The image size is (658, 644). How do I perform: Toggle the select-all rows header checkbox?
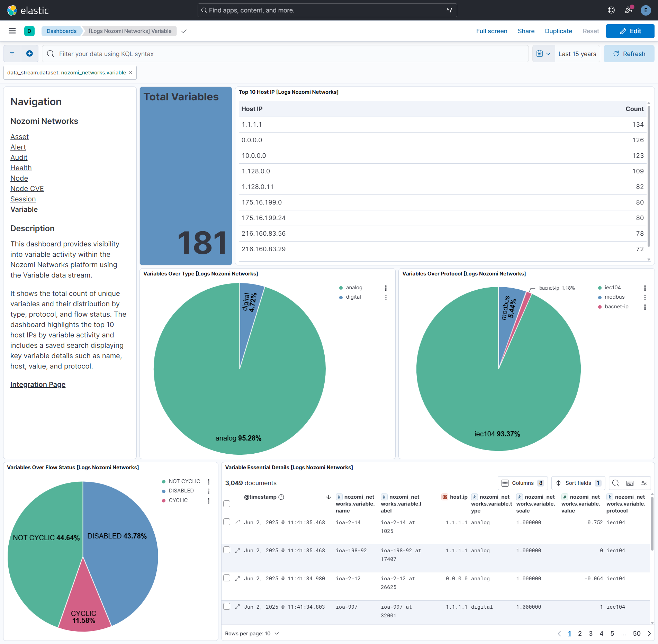pyautogui.click(x=227, y=504)
